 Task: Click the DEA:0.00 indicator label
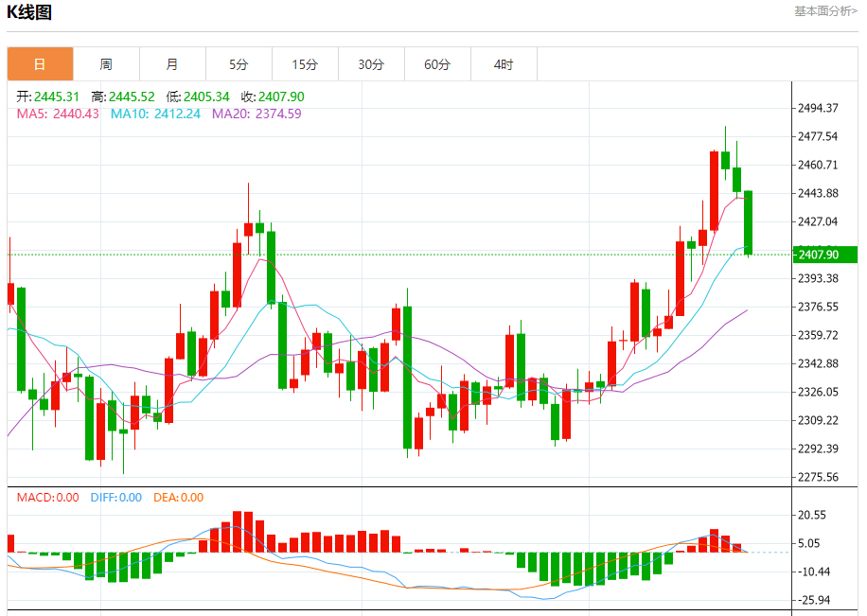point(178,498)
